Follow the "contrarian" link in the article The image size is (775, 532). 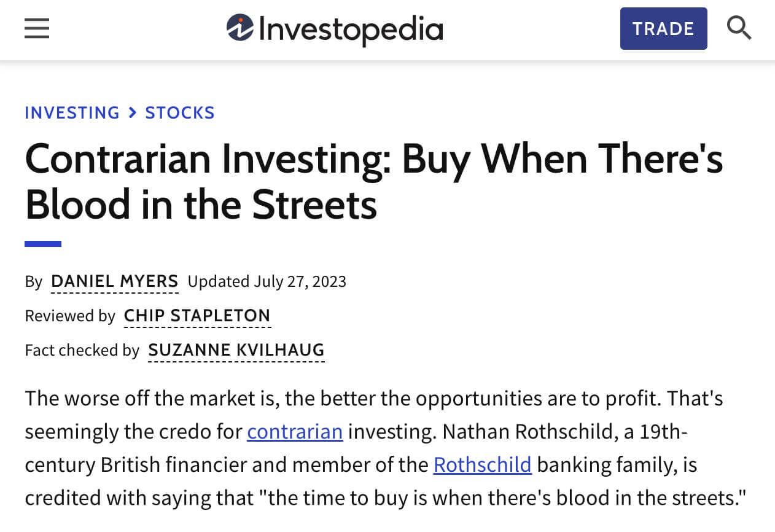[295, 432]
